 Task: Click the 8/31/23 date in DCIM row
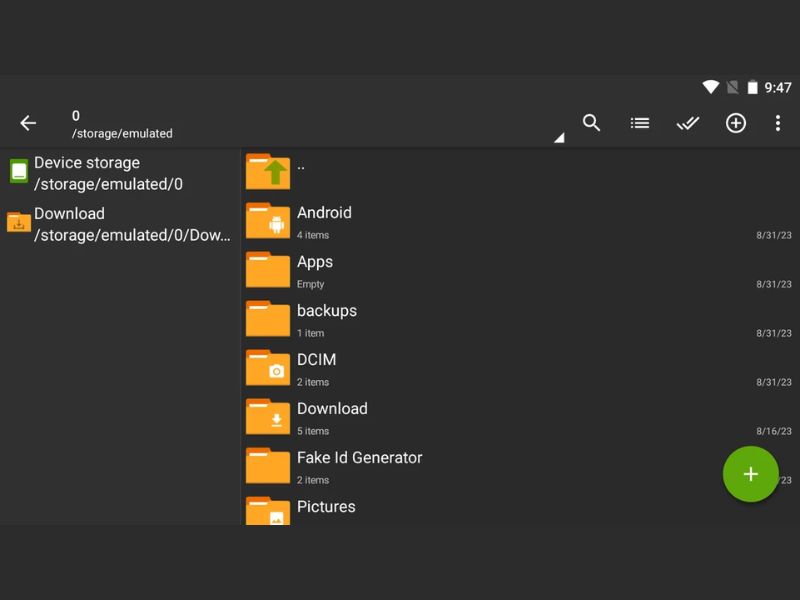pos(774,382)
